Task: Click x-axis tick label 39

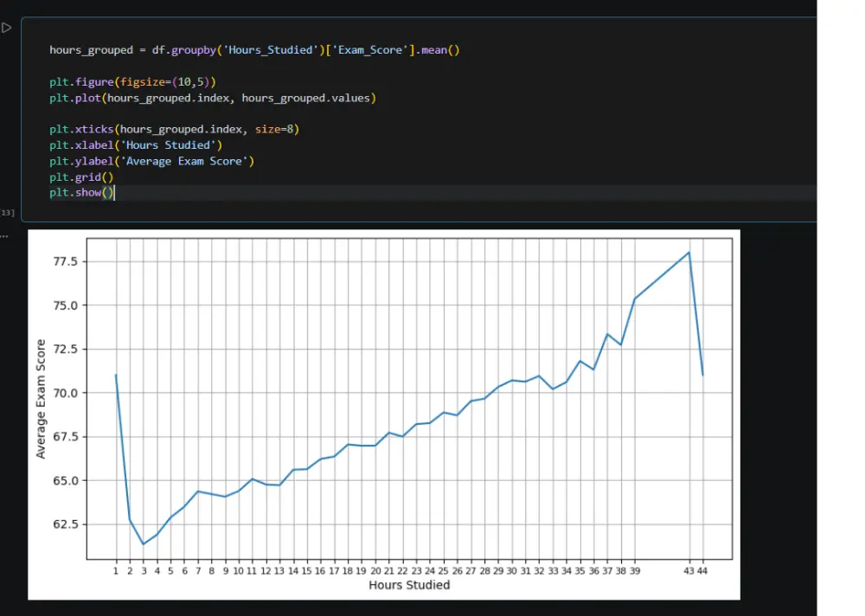Action: 635,571
